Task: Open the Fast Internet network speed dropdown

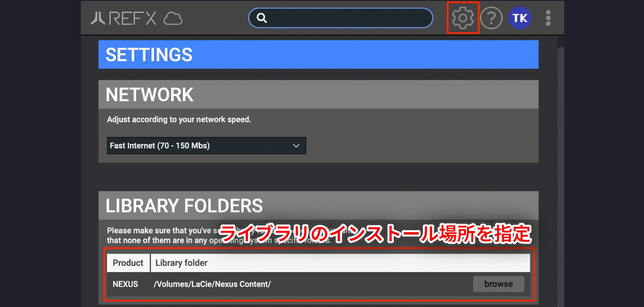Action: (x=206, y=146)
